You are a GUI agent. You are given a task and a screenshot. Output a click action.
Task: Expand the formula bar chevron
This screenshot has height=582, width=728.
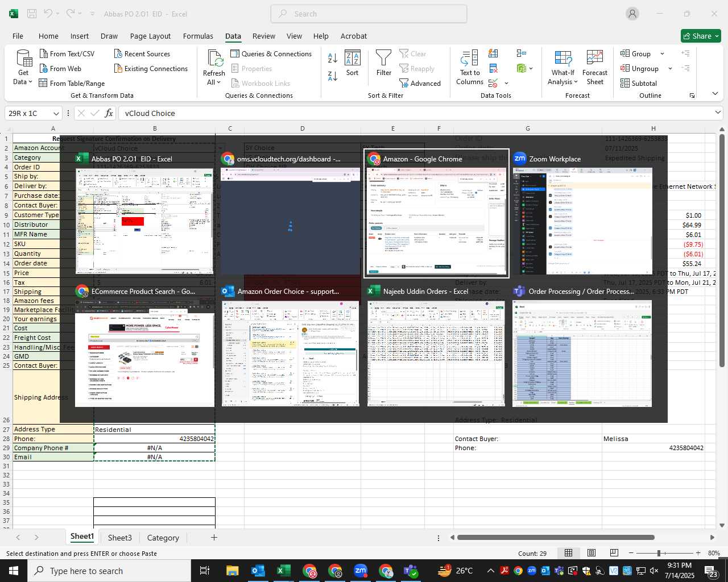pyautogui.click(x=718, y=113)
